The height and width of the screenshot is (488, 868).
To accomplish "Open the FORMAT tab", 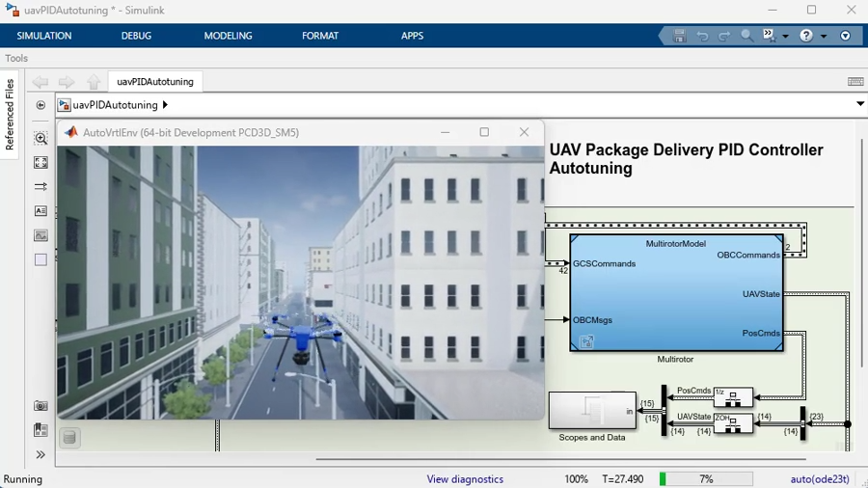I will (320, 36).
